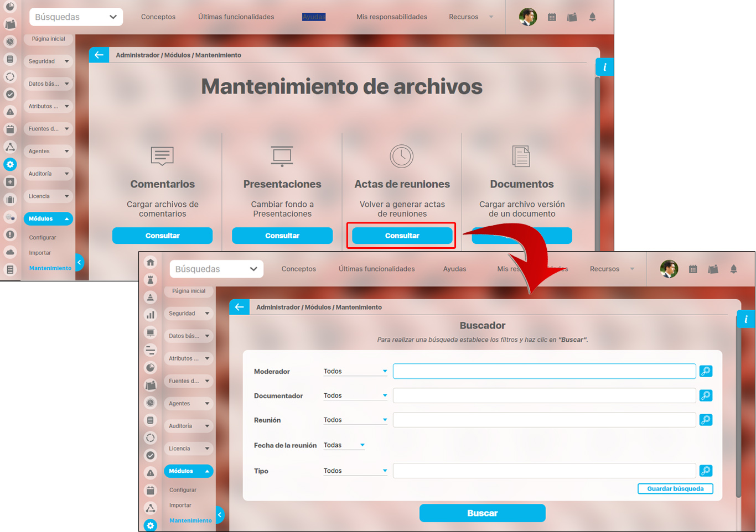756x532 pixels.
Task: Expand the Fecha de la reunión 'Todas' dropdown
Action: point(344,445)
